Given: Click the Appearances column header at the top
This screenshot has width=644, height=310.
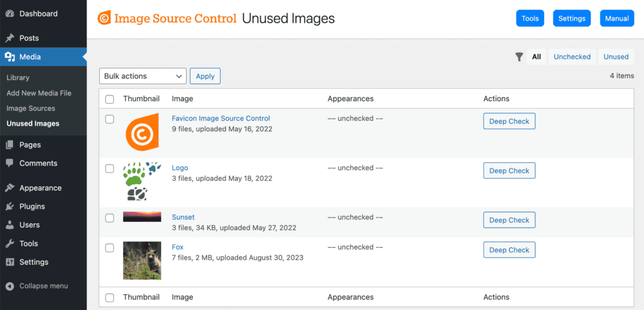Looking at the screenshot, I should pyautogui.click(x=350, y=99).
